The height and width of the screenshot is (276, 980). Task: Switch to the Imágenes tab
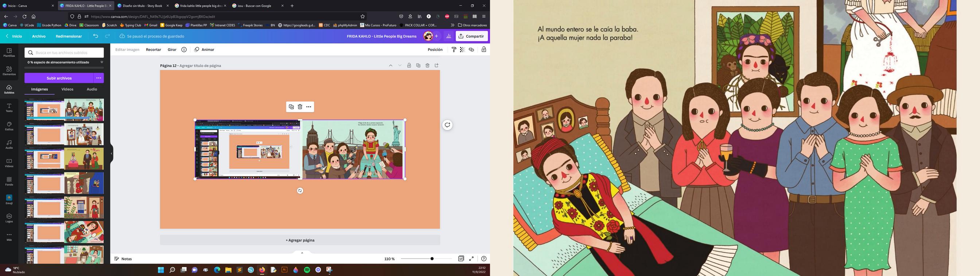coord(40,89)
